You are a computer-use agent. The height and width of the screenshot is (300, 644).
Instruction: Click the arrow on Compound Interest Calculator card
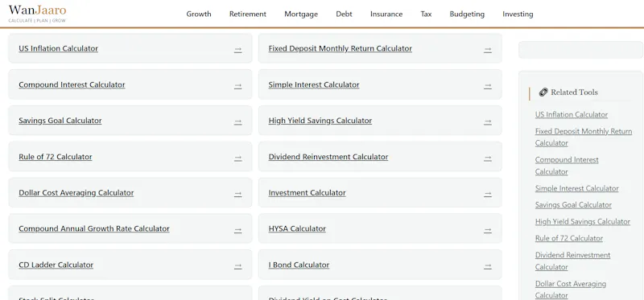point(237,85)
